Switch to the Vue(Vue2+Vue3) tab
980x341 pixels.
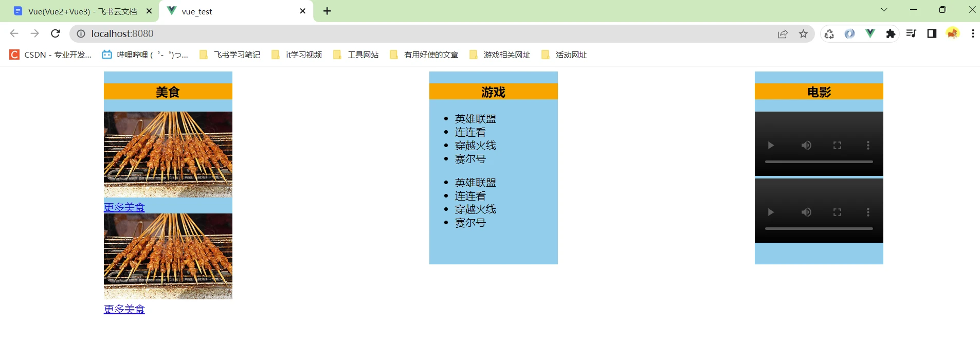(82, 11)
